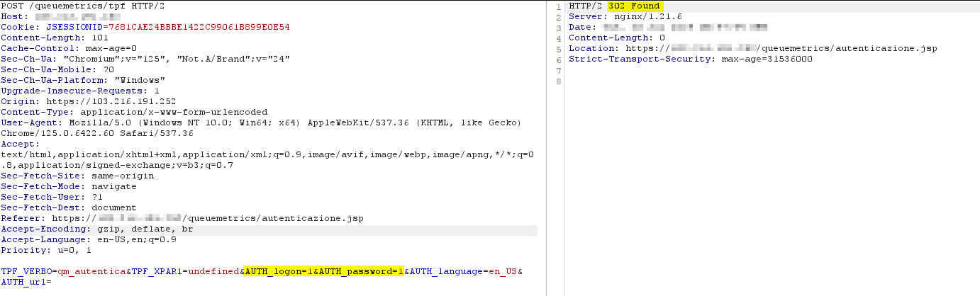This screenshot has height=296, width=980.
Task: Select the Server nginx/1.21.6 response header
Action: (x=625, y=16)
